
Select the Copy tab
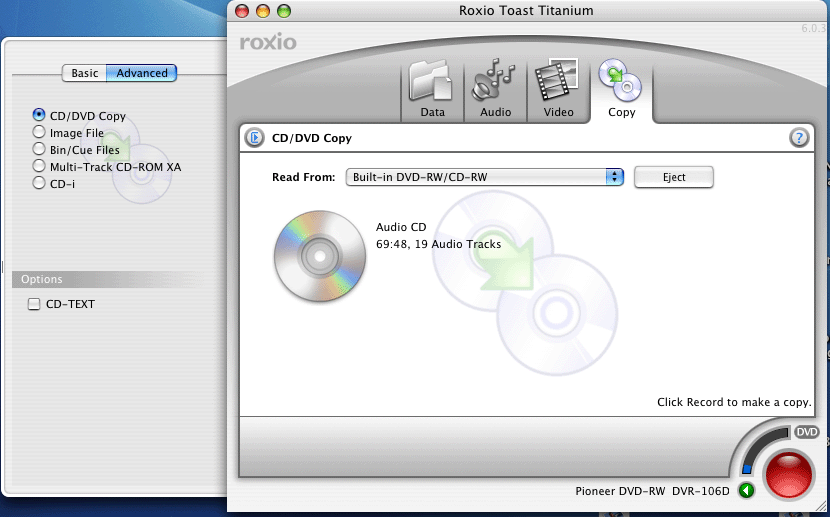point(621,90)
